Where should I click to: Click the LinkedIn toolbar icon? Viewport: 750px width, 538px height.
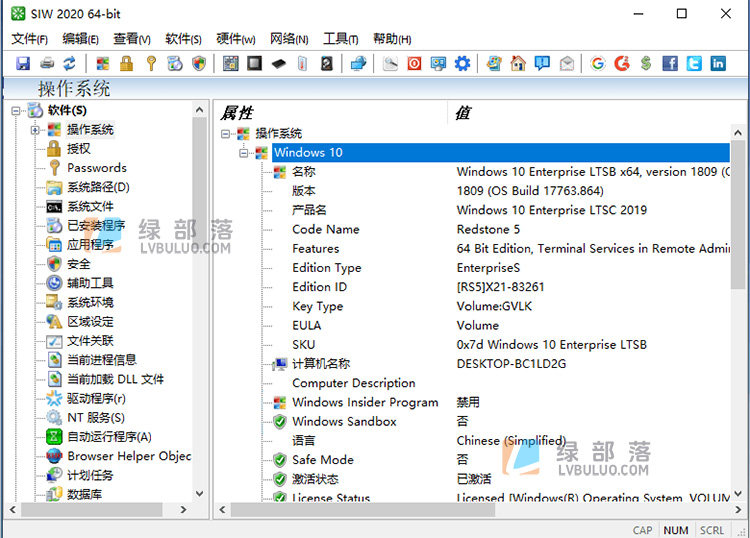[x=718, y=63]
